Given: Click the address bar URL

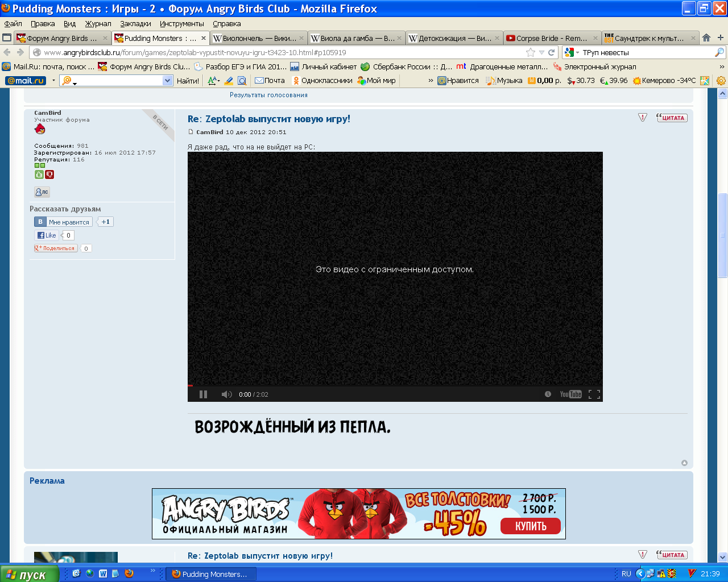Looking at the screenshot, I should click(x=195, y=52).
